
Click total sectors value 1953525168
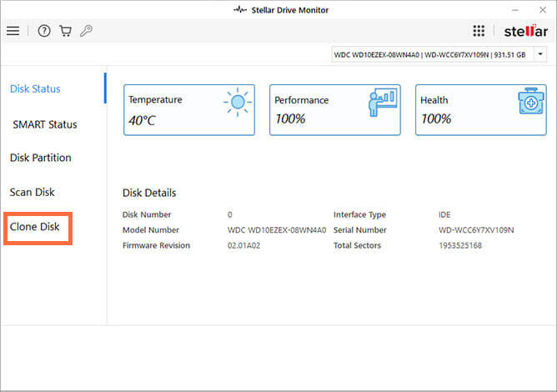pos(460,245)
